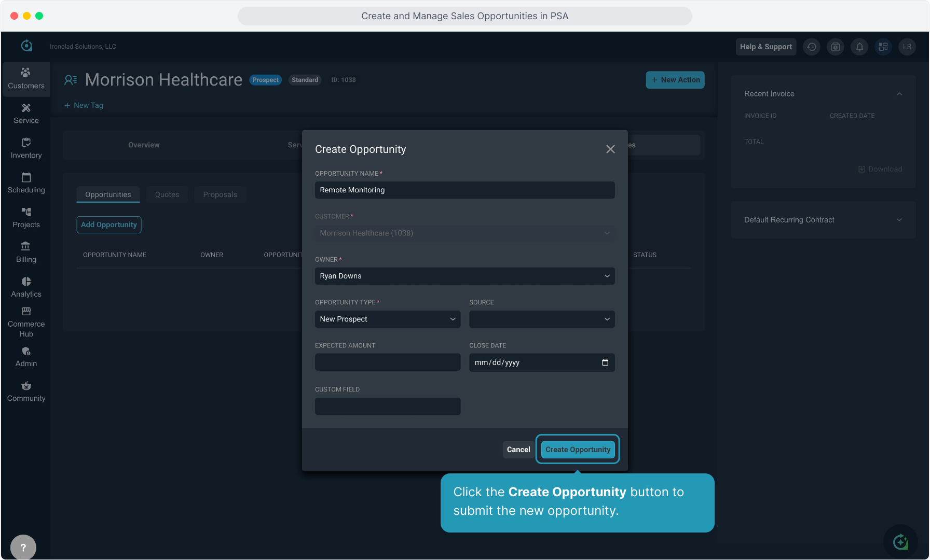Close the dialog with the X icon
The width and height of the screenshot is (930, 560).
(x=610, y=149)
